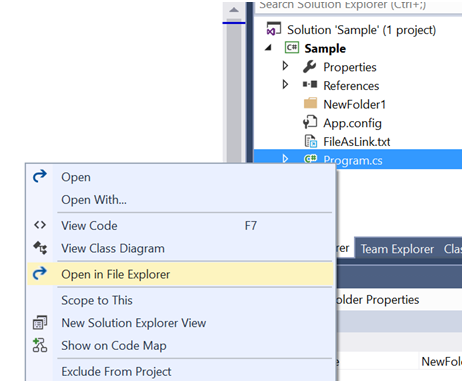Select the NewFolder1 folder icon

pos(310,103)
